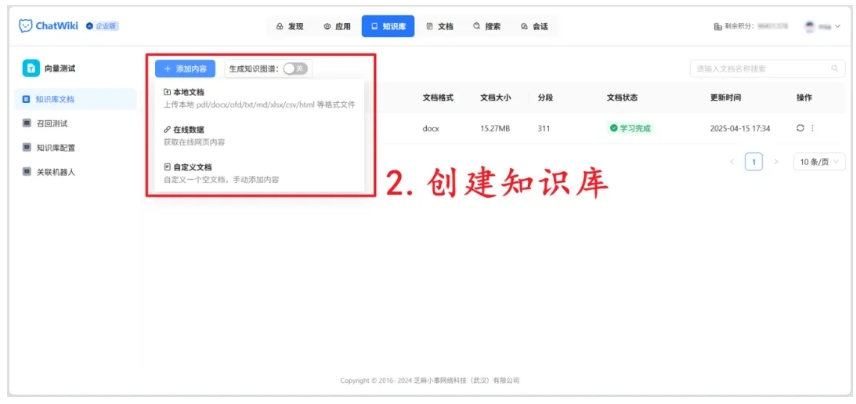Click the 企业版 badge
Image resolution: width=856 pixels, height=404 pixels.
click(x=103, y=26)
